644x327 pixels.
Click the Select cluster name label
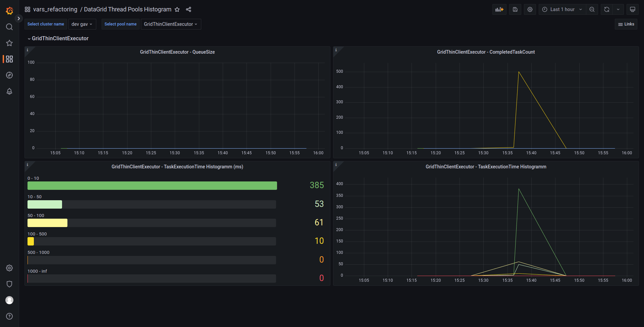coord(46,24)
